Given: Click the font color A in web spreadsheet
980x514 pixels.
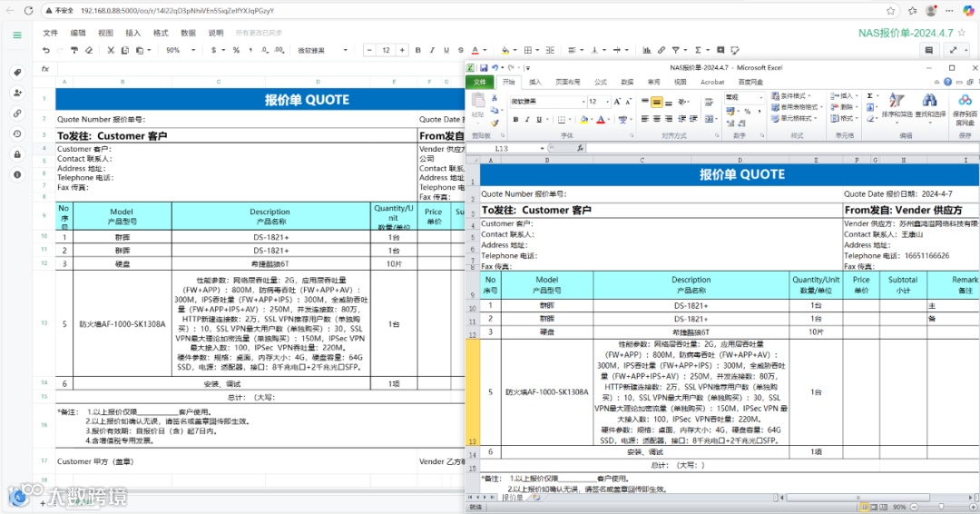Looking at the screenshot, I should tap(475, 50).
